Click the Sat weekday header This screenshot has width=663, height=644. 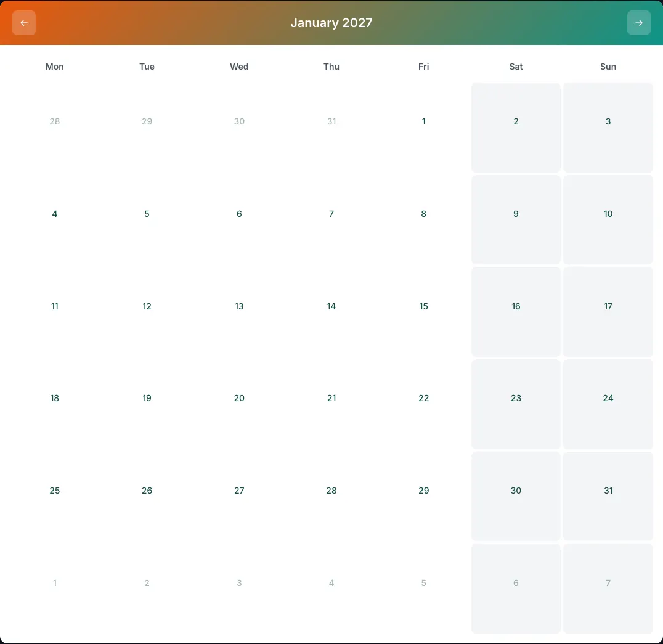click(516, 67)
